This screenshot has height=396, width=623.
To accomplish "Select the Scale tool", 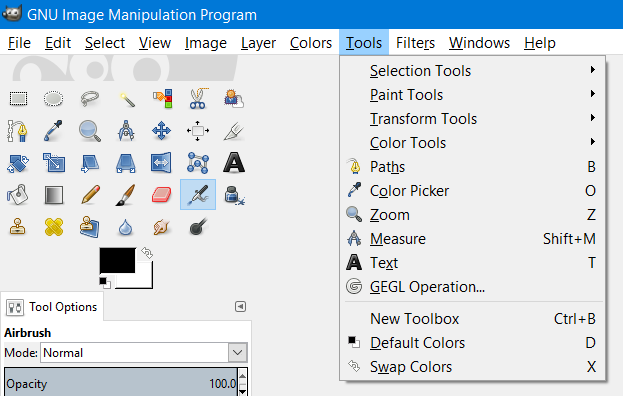I will (53, 163).
